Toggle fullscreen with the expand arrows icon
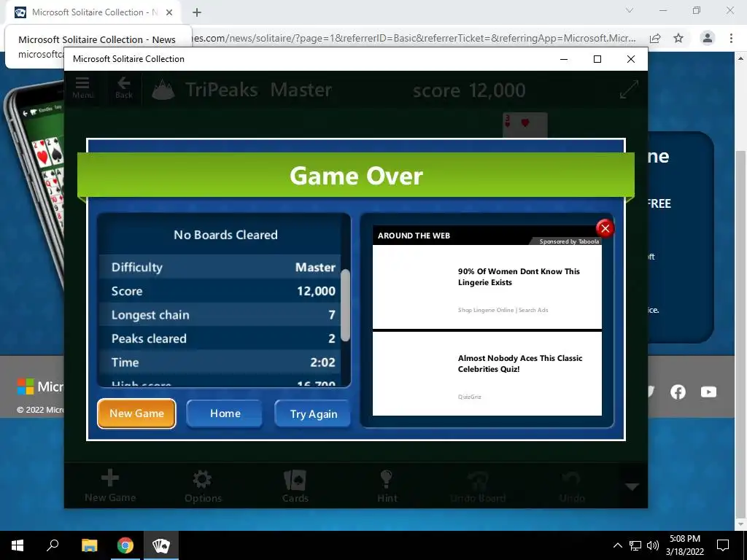The image size is (747, 560). point(629,90)
